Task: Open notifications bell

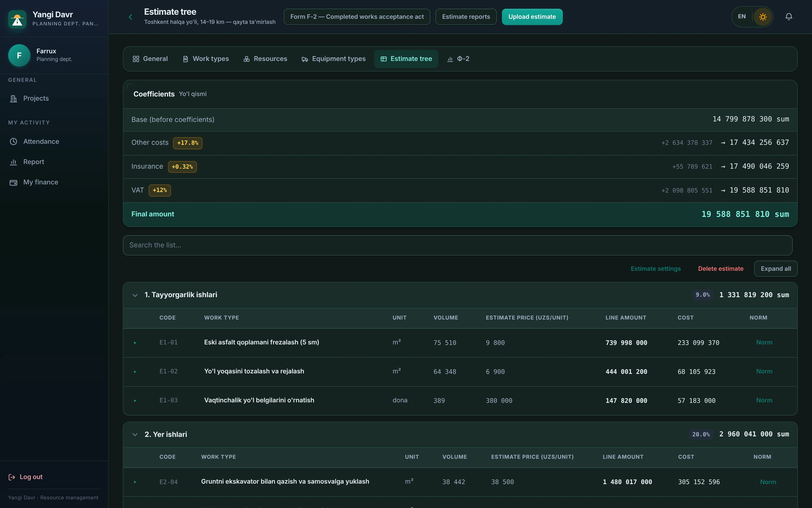Action: (789, 17)
